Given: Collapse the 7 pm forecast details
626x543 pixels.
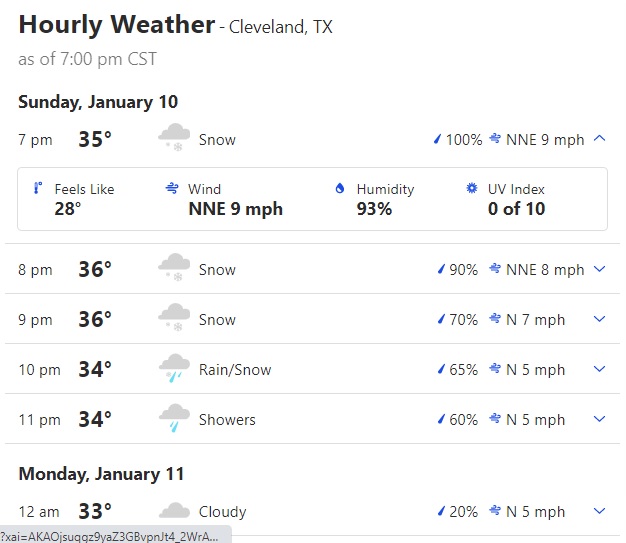Looking at the screenshot, I should click(599, 139).
